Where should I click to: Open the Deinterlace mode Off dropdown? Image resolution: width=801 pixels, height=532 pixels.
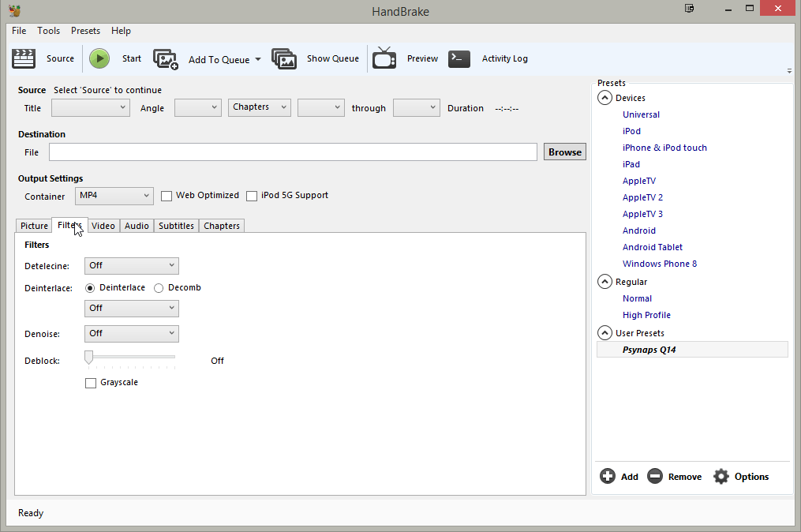(132, 308)
